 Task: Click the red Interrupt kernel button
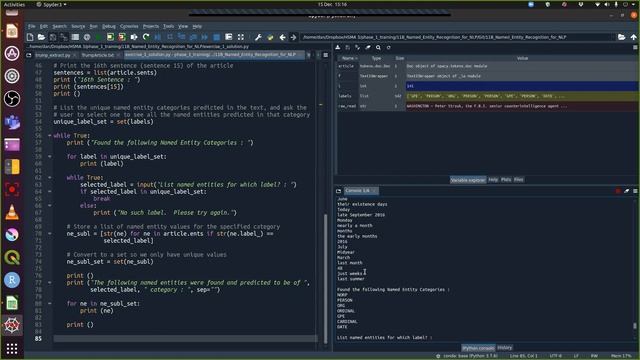pyautogui.click(x=618, y=191)
